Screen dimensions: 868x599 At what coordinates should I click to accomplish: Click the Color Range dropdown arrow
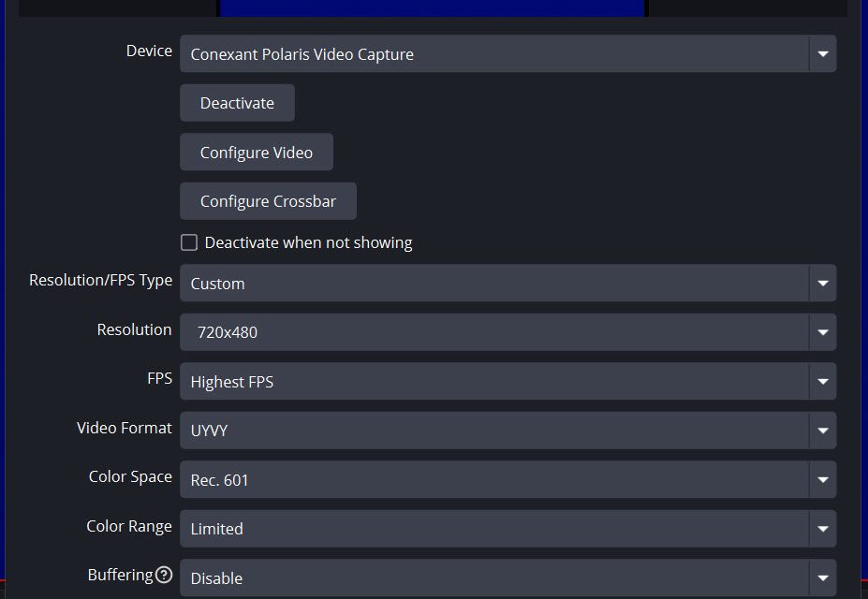[822, 529]
